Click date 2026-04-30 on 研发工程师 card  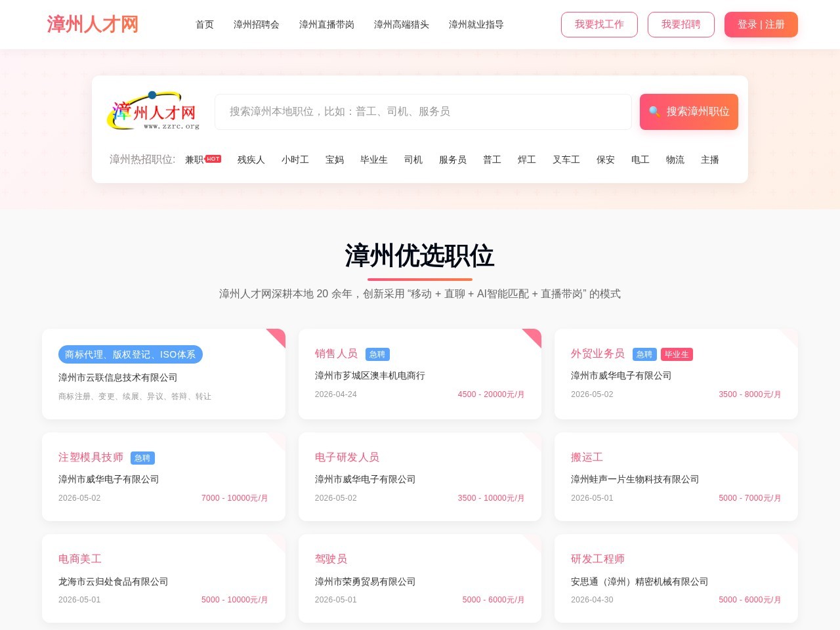592,600
